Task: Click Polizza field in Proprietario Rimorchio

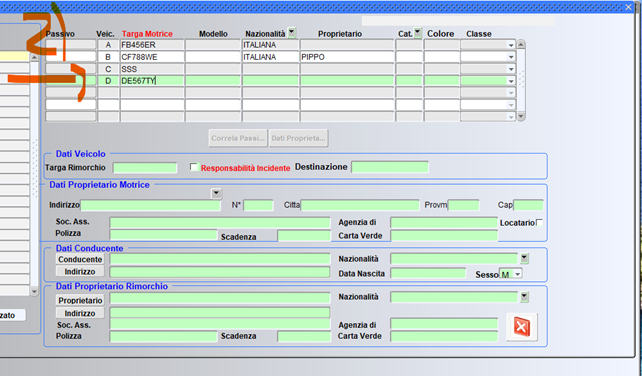Action: [x=163, y=336]
